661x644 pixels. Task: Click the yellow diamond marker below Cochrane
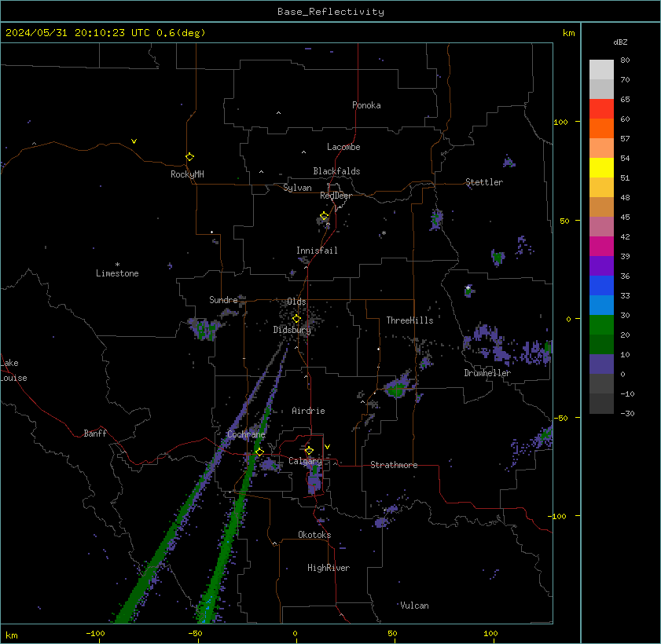[x=259, y=452]
